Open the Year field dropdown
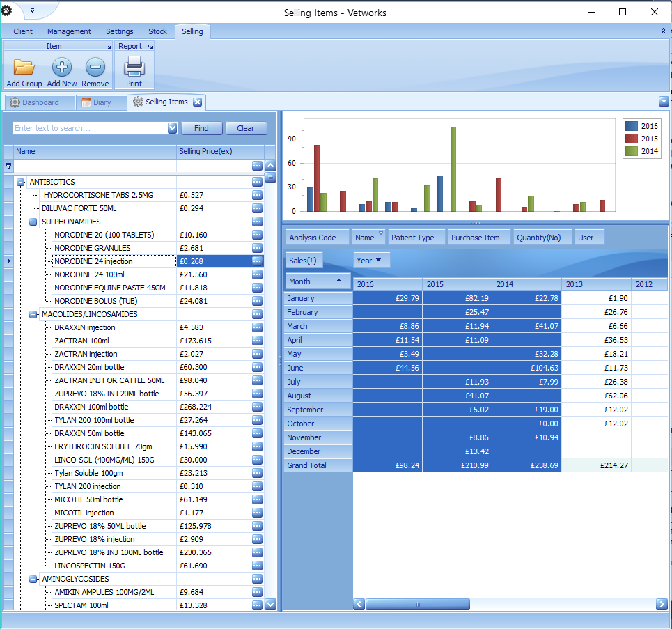The width and height of the screenshot is (672, 629). (x=371, y=261)
